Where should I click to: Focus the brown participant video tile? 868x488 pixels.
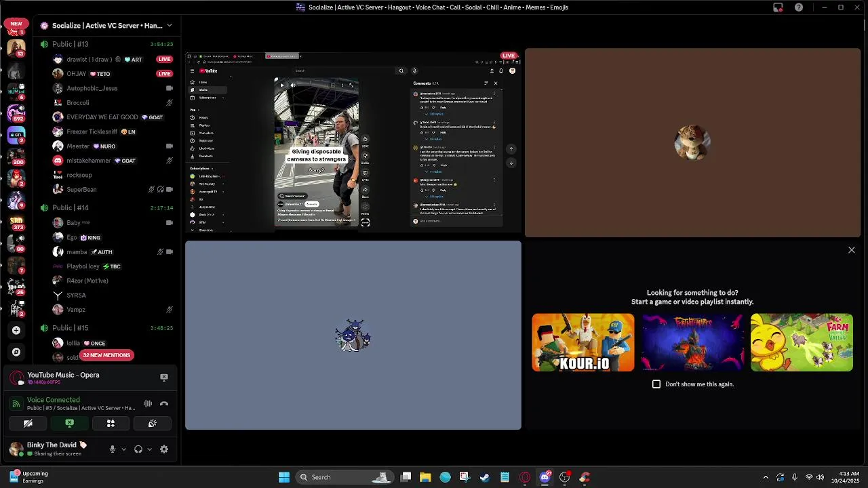click(x=692, y=143)
